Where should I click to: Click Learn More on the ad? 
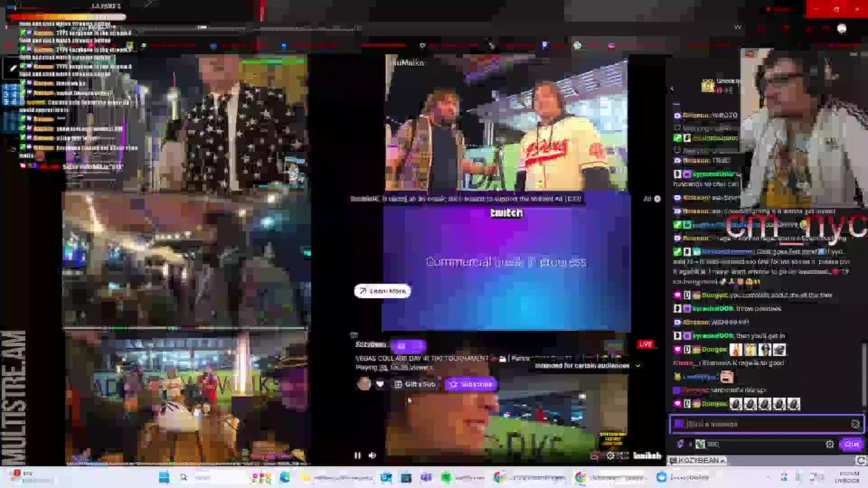click(382, 291)
